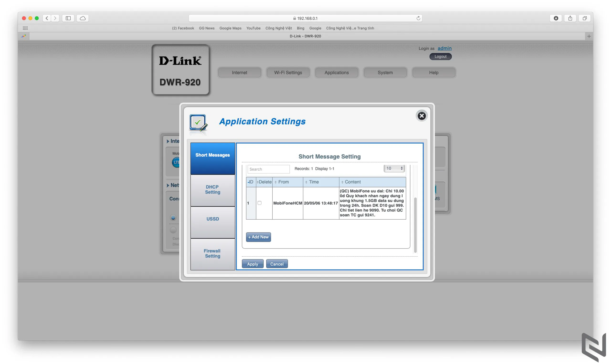Cancel the short message settings
This screenshot has height=364, width=611.
(277, 264)
